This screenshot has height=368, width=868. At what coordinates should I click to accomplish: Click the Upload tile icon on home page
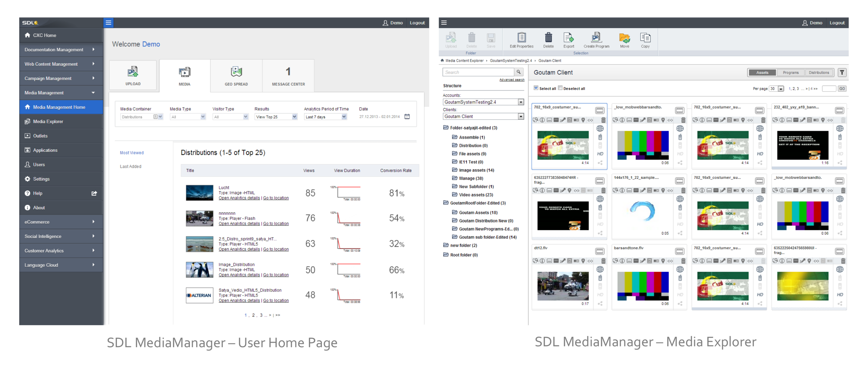[133, 72]
